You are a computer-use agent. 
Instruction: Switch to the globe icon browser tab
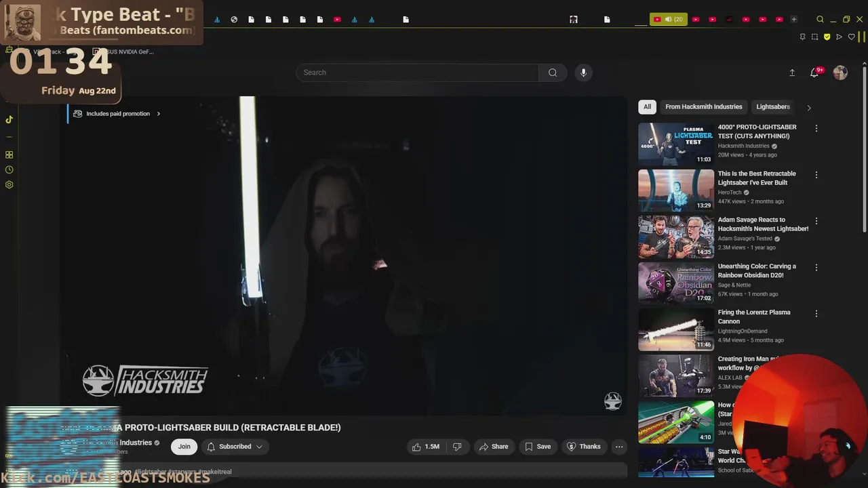(234, 20)
